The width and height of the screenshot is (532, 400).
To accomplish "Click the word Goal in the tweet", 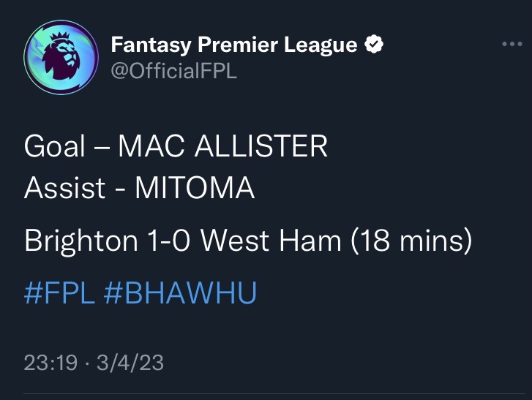I will point(55,147).
